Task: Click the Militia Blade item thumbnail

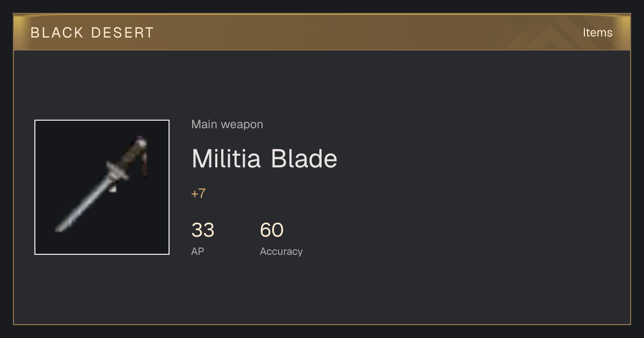Action: [102, 187]
